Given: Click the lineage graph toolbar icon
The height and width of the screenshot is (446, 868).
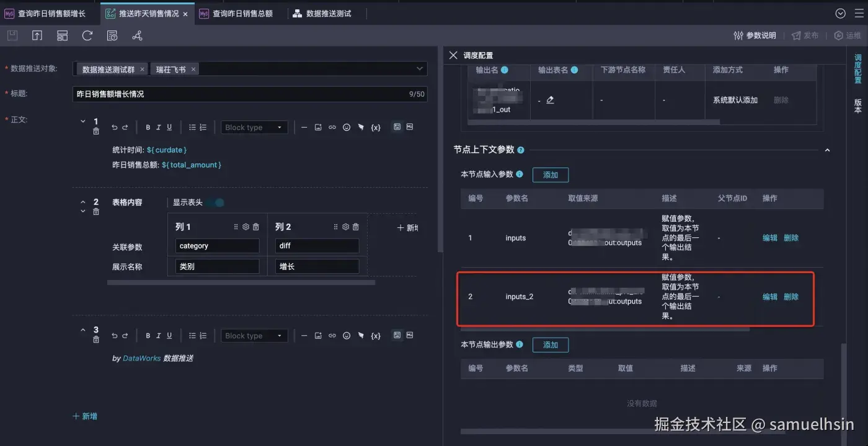Looking at the screenshot, I should coord(138,36).
